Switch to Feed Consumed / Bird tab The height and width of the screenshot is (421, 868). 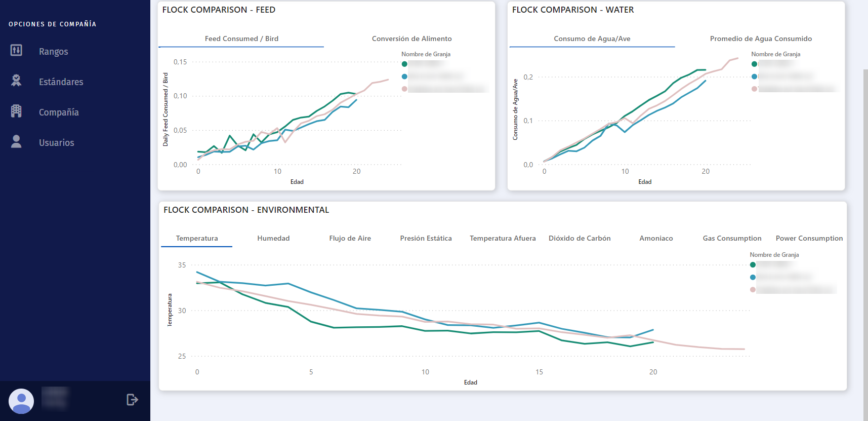tap(241, 39)
